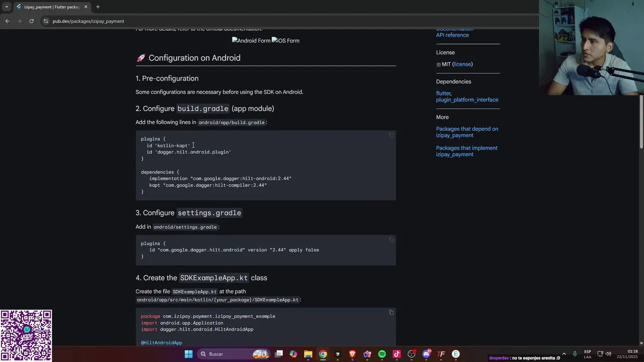Click the iOS Form image placeholder
This screenshot has width=644, height=362.
click(x=285, y=41)
